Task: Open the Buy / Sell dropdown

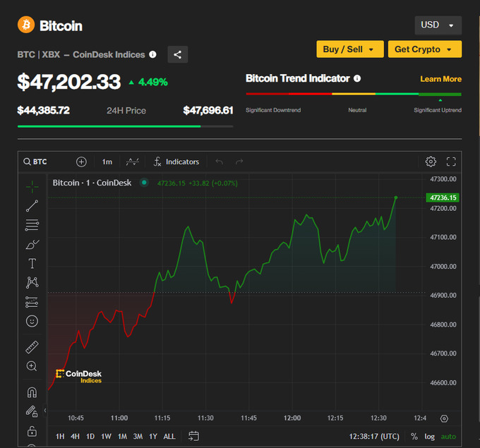Action: click(350, 49)
